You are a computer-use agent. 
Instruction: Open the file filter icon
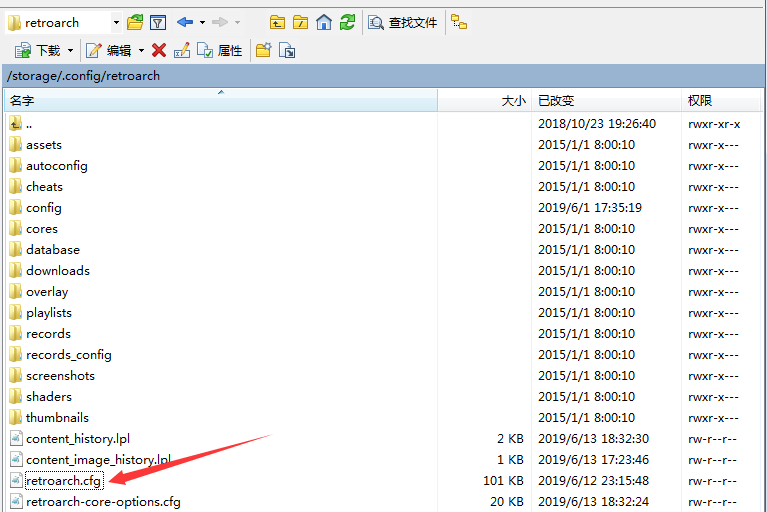158,22
